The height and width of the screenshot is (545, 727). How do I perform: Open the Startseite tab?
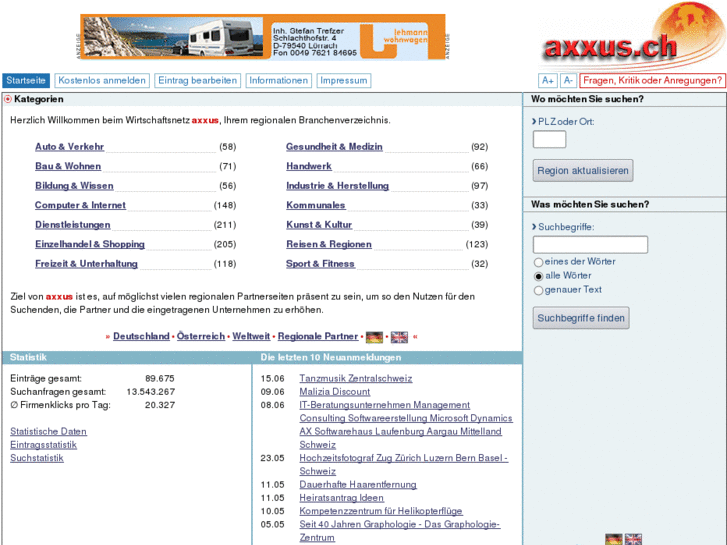click(x=26, y=81)
